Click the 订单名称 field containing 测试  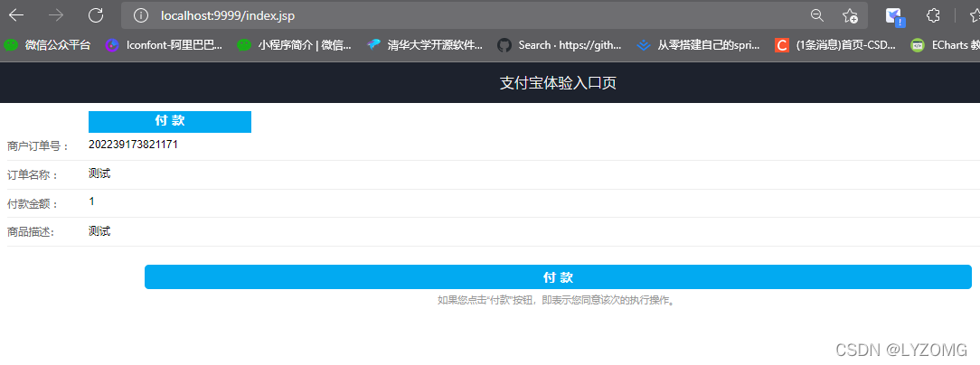[100, 173]
